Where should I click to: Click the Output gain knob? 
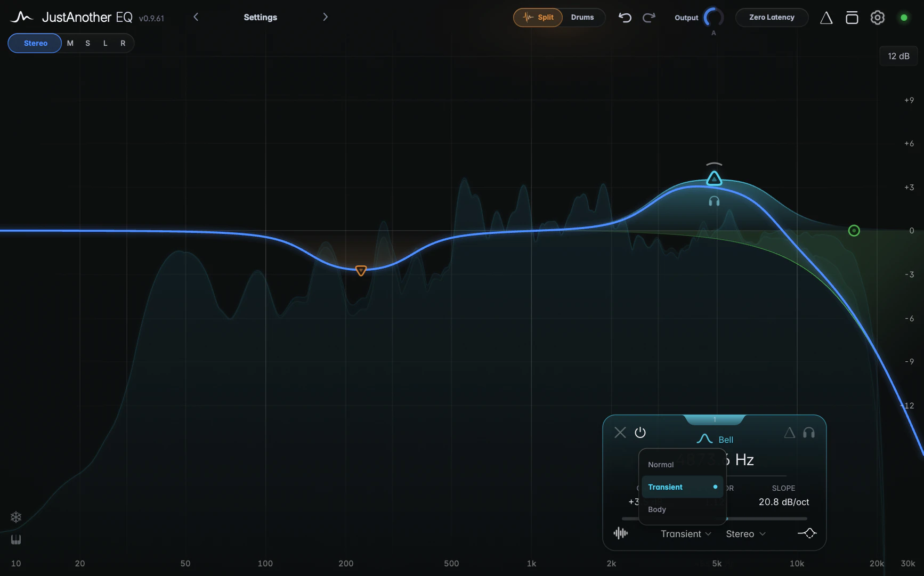[x=714, y=18]
